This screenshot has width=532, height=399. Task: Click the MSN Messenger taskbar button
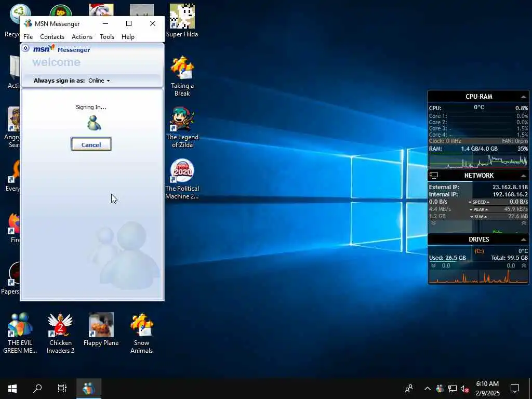pos(88,389)
